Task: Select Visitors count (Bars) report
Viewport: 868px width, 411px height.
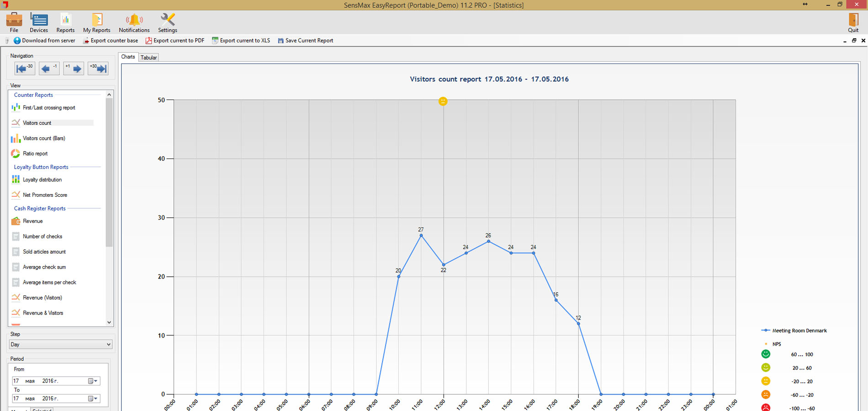Action: 44,138
